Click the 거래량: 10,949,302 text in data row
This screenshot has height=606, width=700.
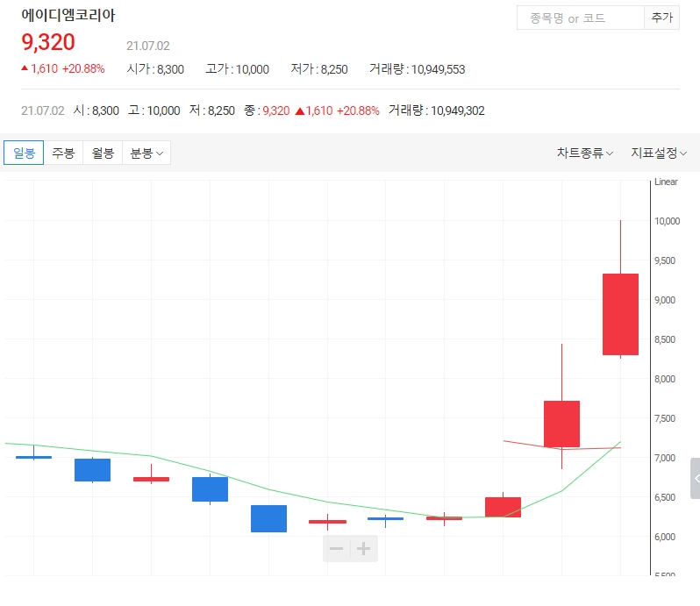(x=436, y=111)
